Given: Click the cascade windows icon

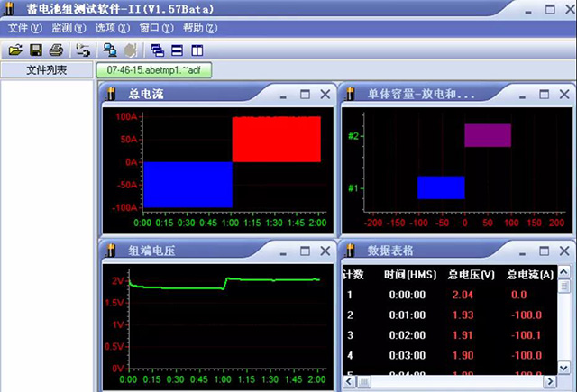Looking at the screenshot, I should coord(157,50).
